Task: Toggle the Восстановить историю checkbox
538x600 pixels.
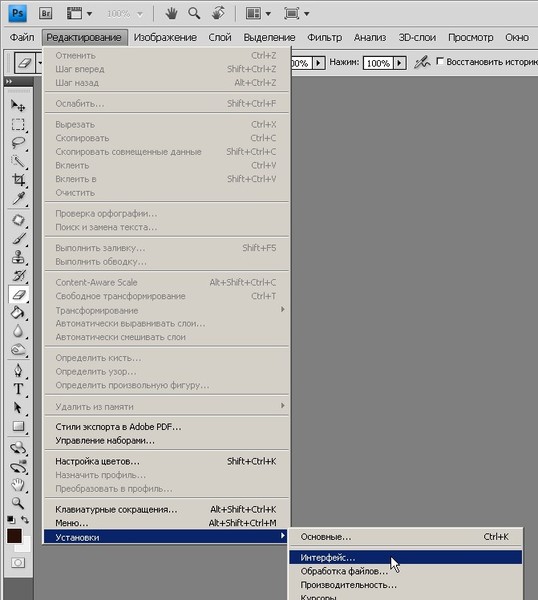Action: (x=440, y=61)
